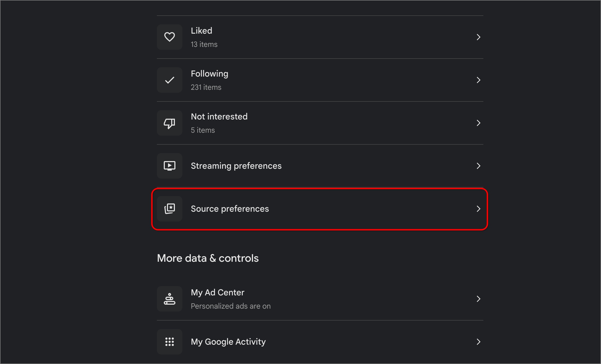601x364 pixels.
Task: Click the My Ad Center ads icon
Action: click(170, 299)
